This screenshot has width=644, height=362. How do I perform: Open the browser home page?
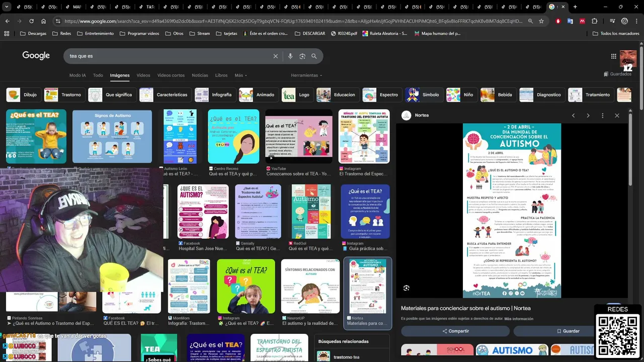pyautogui.click(x=44, y=21)
